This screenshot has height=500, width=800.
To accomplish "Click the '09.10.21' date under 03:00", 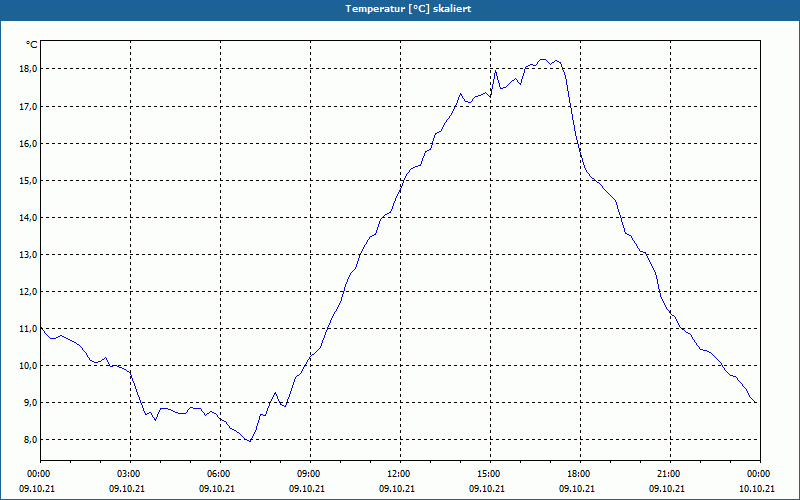I will click(x=127, y=489).
